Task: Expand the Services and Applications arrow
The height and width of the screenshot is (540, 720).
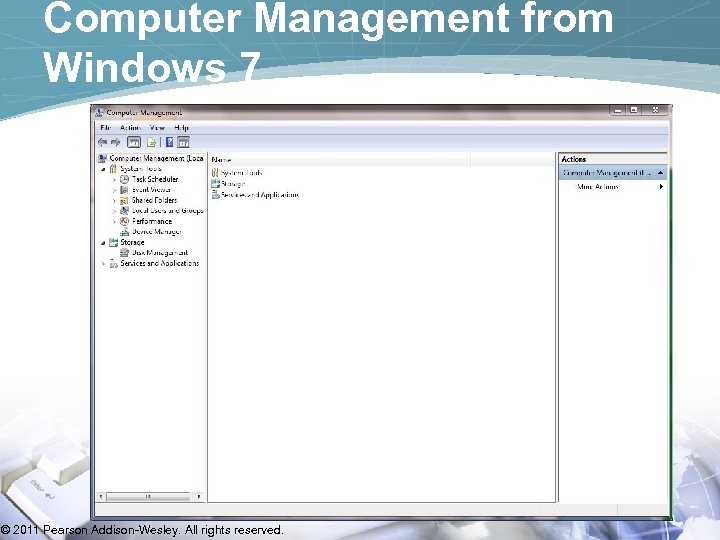Action: click(x=103, y=264)
